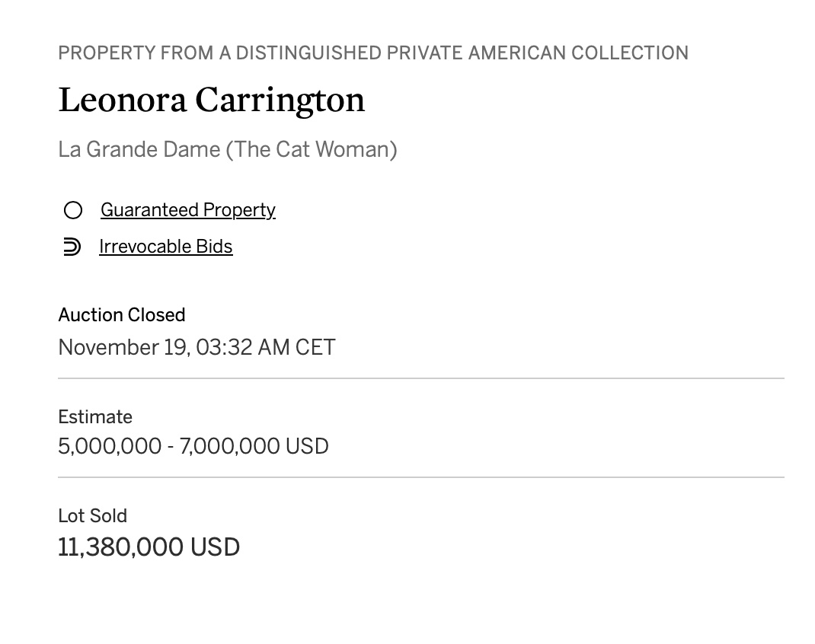Click the Distinguished Private American Collection header

point(373,53)
